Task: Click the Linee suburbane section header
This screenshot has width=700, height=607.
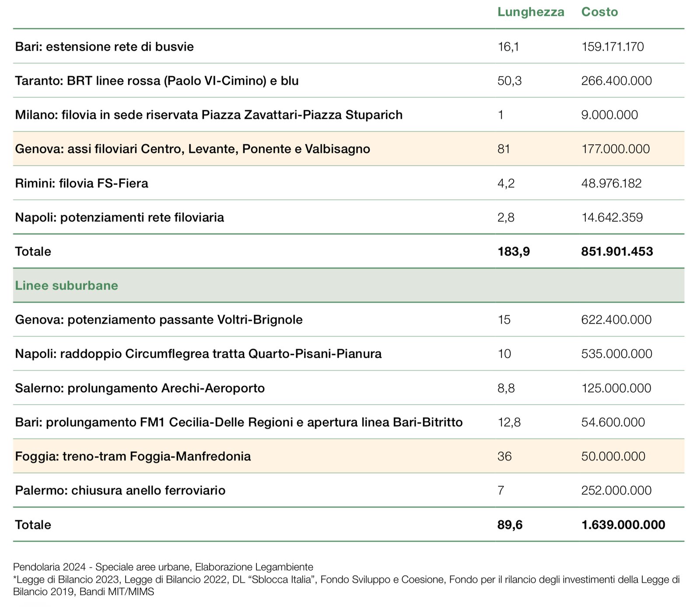Action: [x=66, y=286]
